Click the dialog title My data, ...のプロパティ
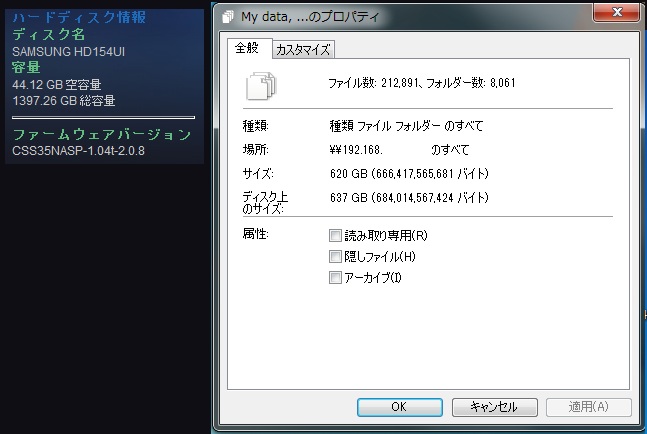647x434 pixels. [x=310, y=17]
